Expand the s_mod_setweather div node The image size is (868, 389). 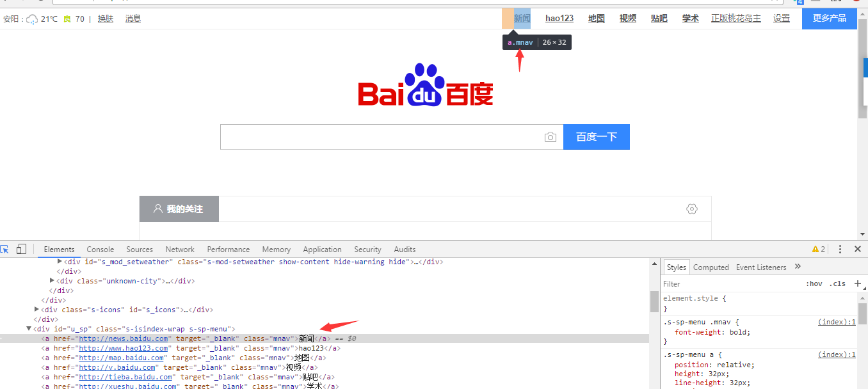pyautogui.click(x=60, y=262)
